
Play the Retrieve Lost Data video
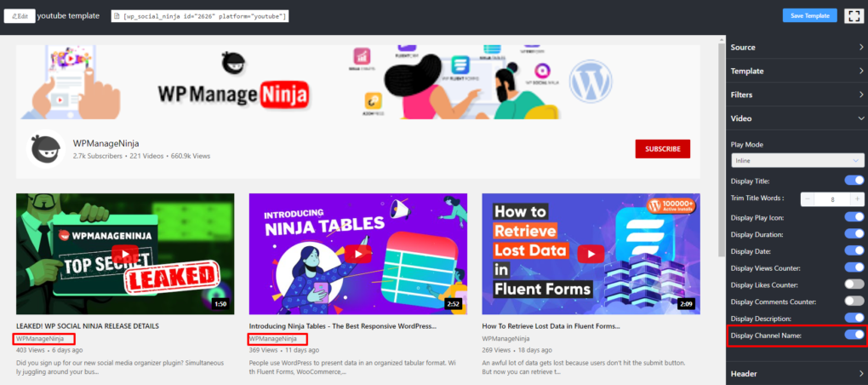point(591,253)
